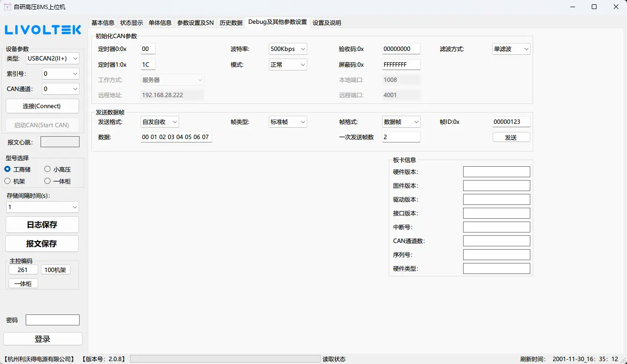
Task: Switch to the 基本信息 tab
Action: click(103, 23)
